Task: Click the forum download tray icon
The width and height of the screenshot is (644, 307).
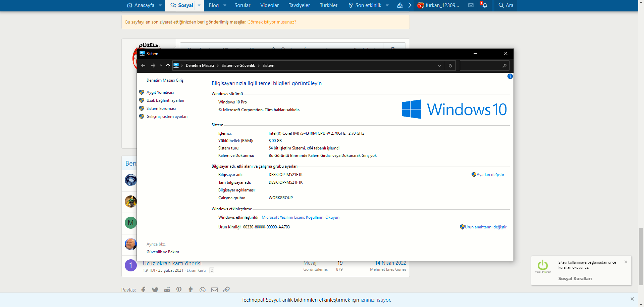Action: coord(400,5)
